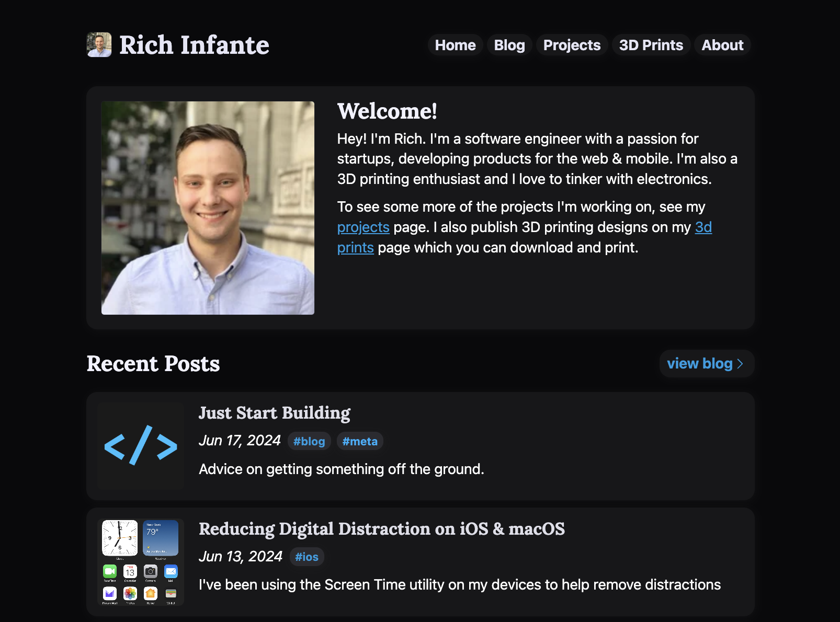Filter by the #blog tag
Viewport: 840px width, 622px height.
point(309,441)
